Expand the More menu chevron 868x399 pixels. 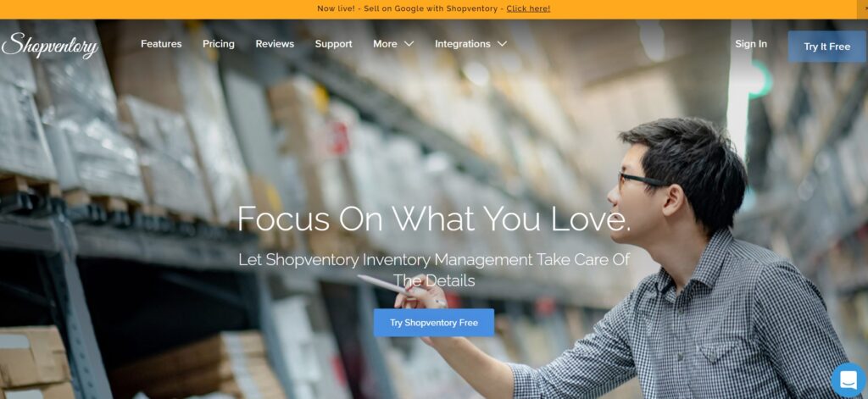click(409, 44)
